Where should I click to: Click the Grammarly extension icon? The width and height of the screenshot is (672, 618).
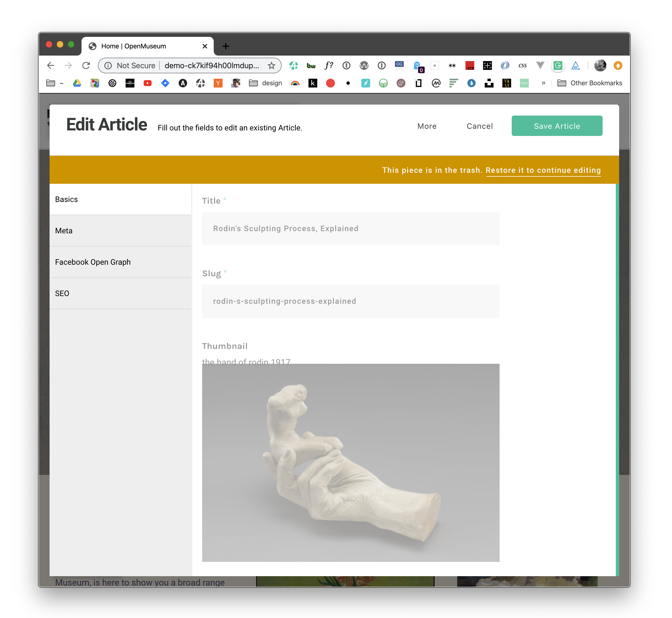tap(557, 65)
